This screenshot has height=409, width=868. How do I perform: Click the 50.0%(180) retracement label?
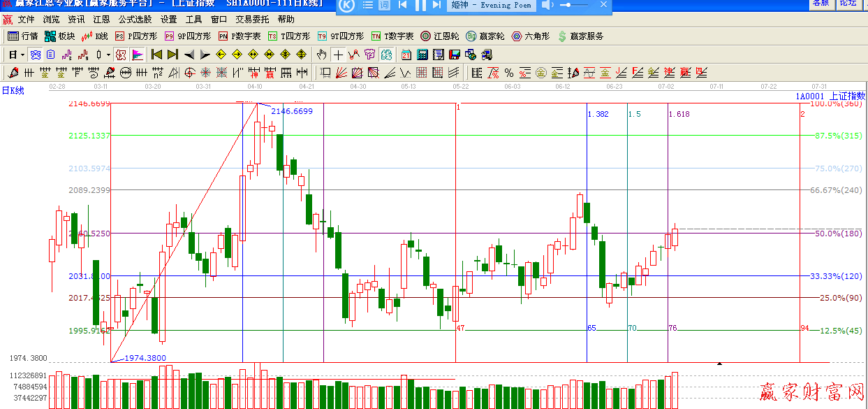coord(838,234)
